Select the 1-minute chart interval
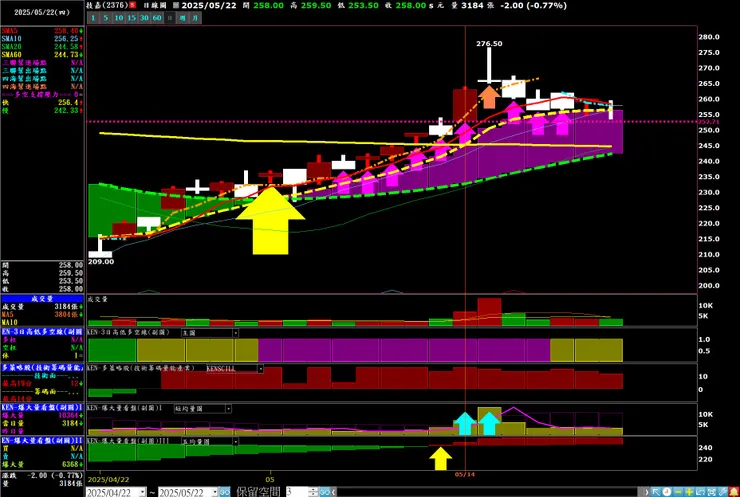740x497 pixels. [93, 18]
